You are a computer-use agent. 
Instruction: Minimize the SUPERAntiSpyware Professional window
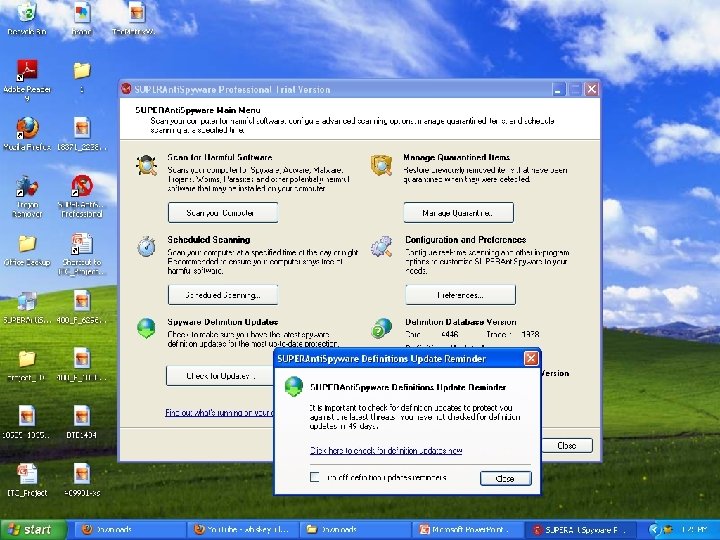coord(558,89)
